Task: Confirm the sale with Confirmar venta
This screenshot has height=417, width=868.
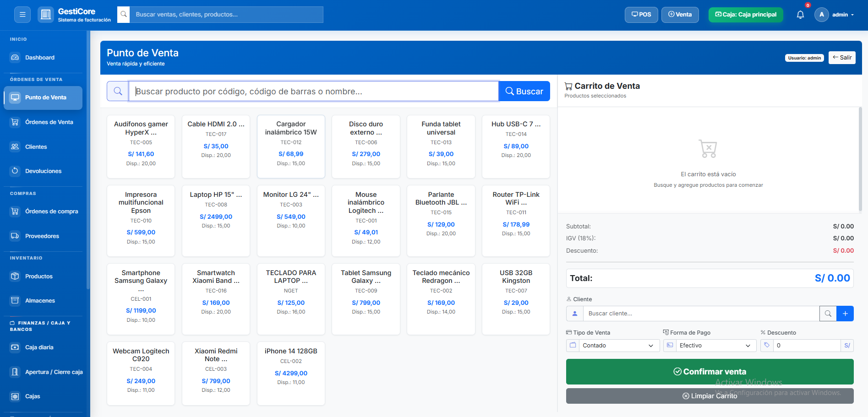Action: point(710,372)
